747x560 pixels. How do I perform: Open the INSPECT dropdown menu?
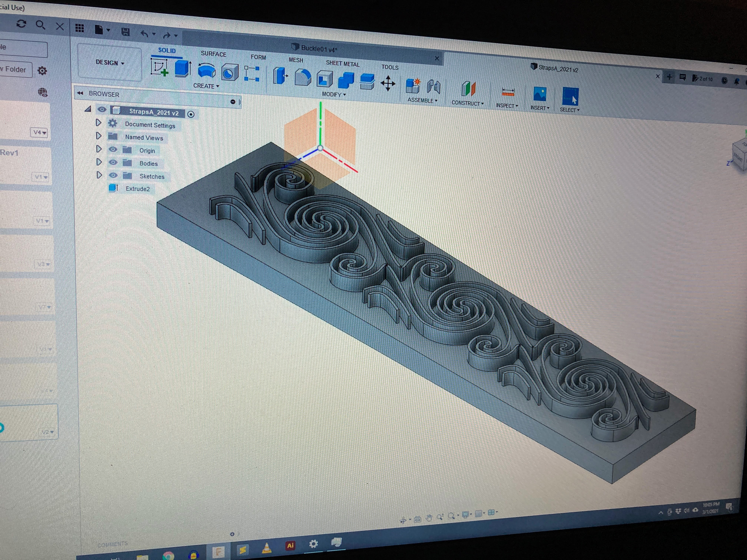(x=507, y=106)
